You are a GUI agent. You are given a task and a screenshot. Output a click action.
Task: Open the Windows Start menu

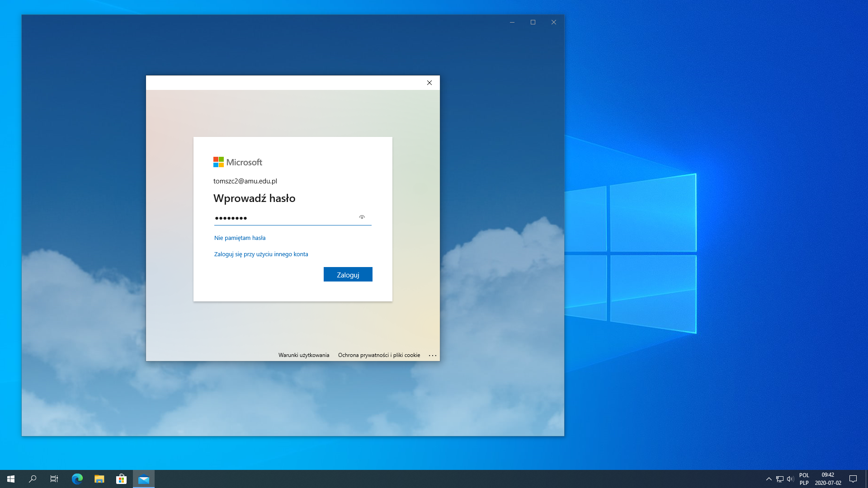(11, 479)
